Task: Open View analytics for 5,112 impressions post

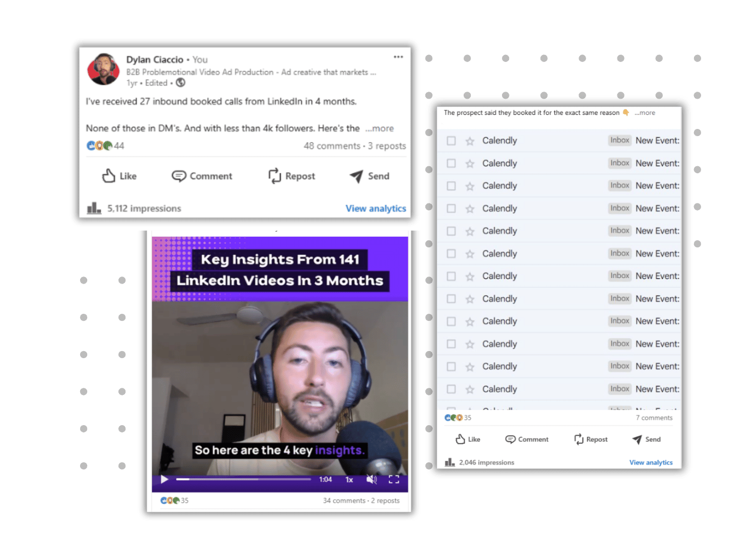Action: [x=375, y=209]
